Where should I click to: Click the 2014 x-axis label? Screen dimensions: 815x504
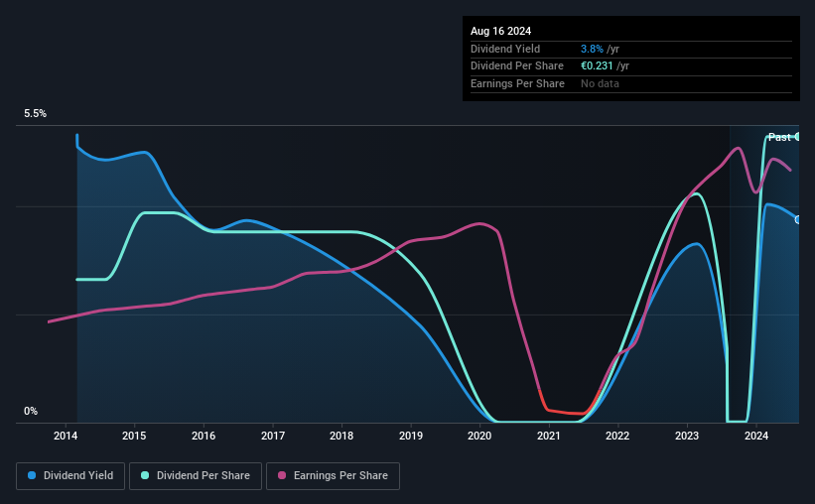click(x=66, y=436)
